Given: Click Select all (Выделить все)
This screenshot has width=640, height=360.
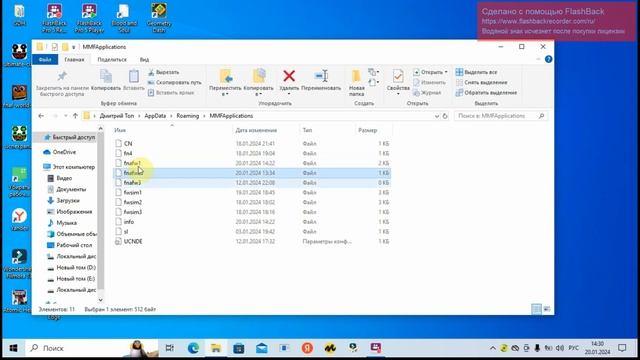Looking at the screenshot, I should (x=476, y=72).
